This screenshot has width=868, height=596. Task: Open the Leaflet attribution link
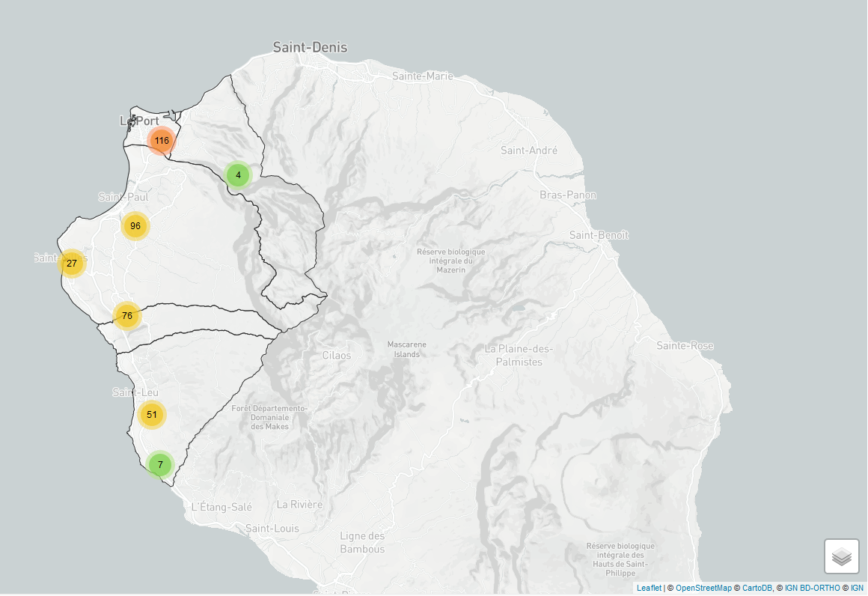click(649, 589)
